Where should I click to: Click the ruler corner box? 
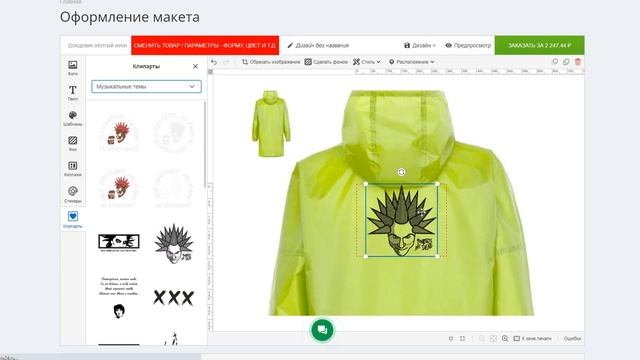tap(211, 72)
